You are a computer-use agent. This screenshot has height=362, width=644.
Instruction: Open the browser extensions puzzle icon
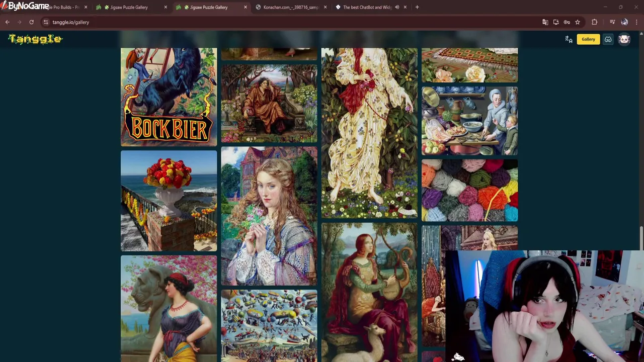tap(595, 22)
